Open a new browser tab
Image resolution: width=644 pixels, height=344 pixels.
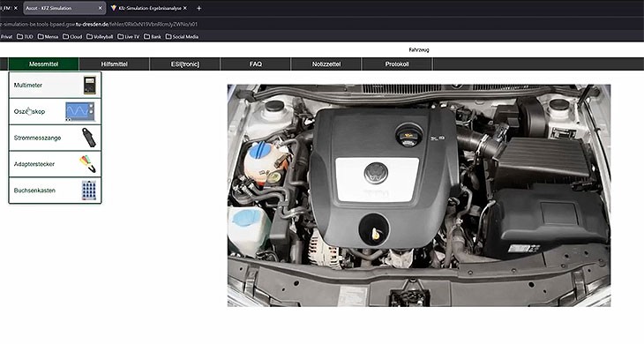[198, 8]
